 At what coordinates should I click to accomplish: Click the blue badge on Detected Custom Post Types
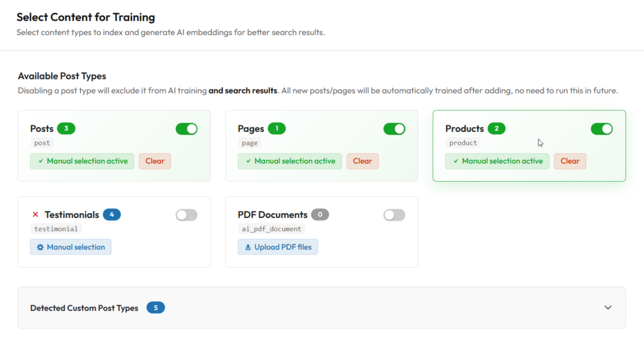click(155, 308)
